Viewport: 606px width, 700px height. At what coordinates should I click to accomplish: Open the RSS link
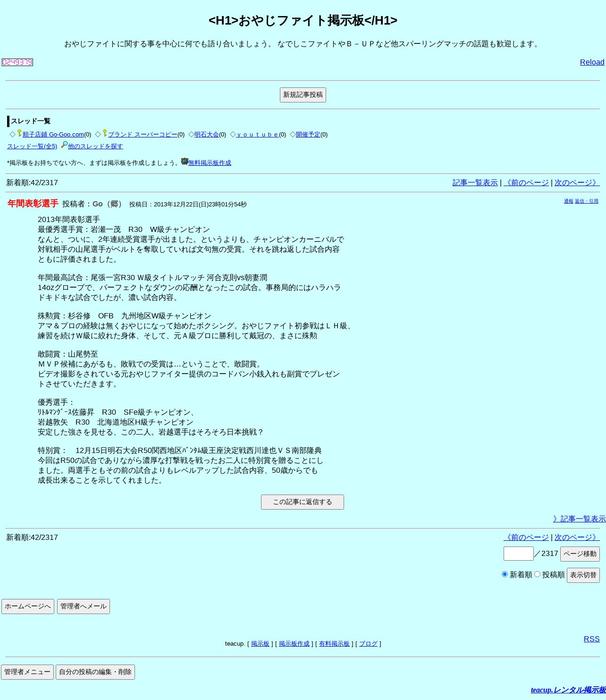pyautogui.click(x=592, y=639)
